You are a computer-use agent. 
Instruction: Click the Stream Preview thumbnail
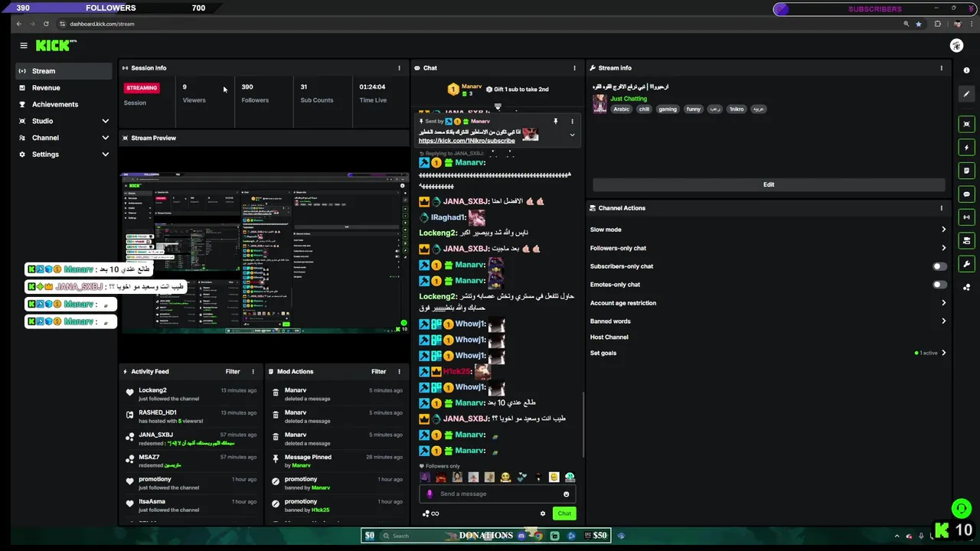[264, 253]
